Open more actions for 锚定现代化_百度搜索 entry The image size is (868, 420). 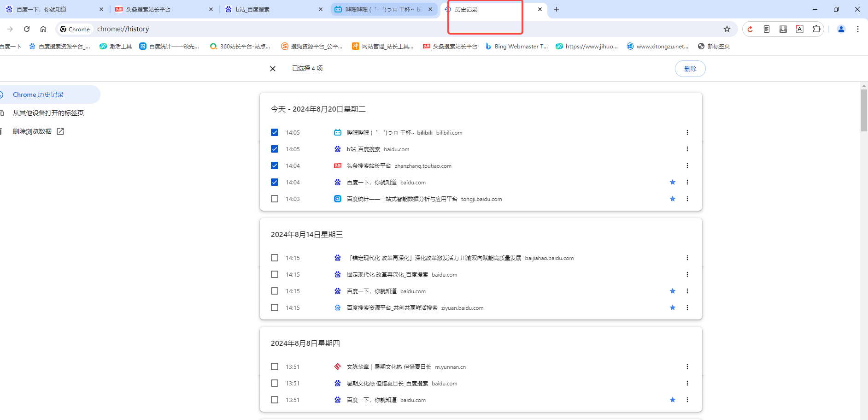tap(687, 274)
